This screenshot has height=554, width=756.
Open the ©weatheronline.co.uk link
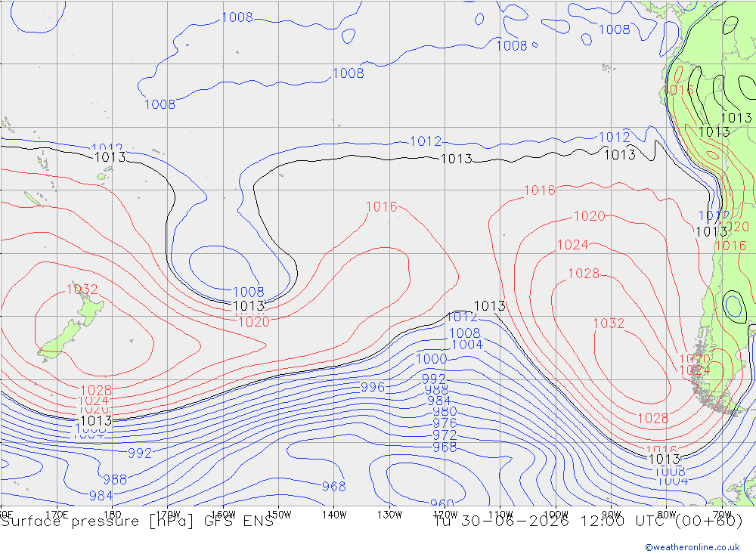tap(692, 546)
